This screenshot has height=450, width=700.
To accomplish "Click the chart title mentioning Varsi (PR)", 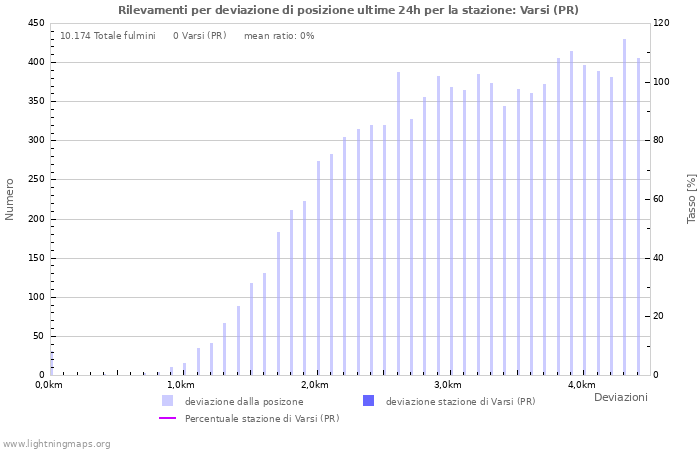I will (348, 10).
